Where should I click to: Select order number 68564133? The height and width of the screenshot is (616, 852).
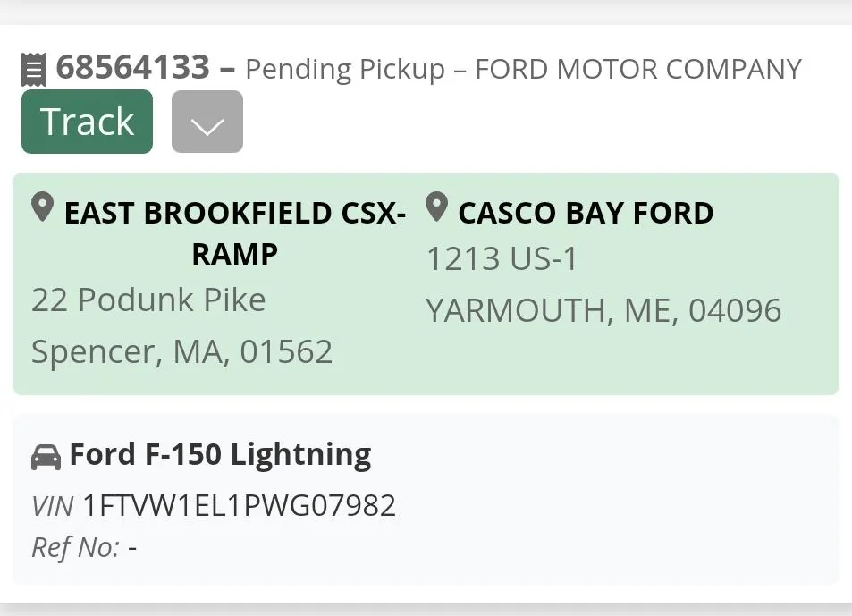tap(133, 67)
